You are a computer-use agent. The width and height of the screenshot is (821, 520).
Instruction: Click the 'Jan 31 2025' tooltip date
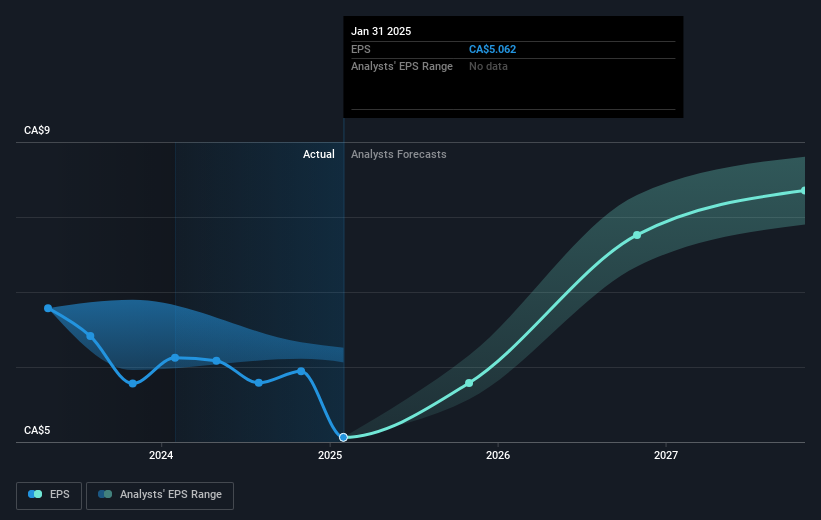[381, 31]
